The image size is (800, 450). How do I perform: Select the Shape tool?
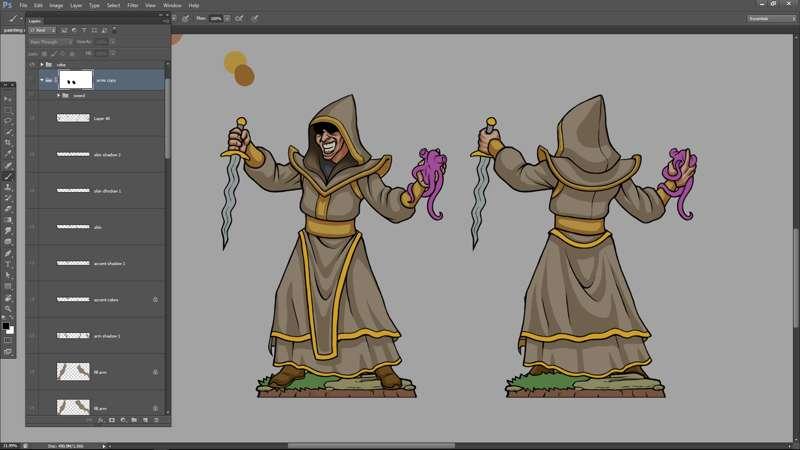point(8,287)
